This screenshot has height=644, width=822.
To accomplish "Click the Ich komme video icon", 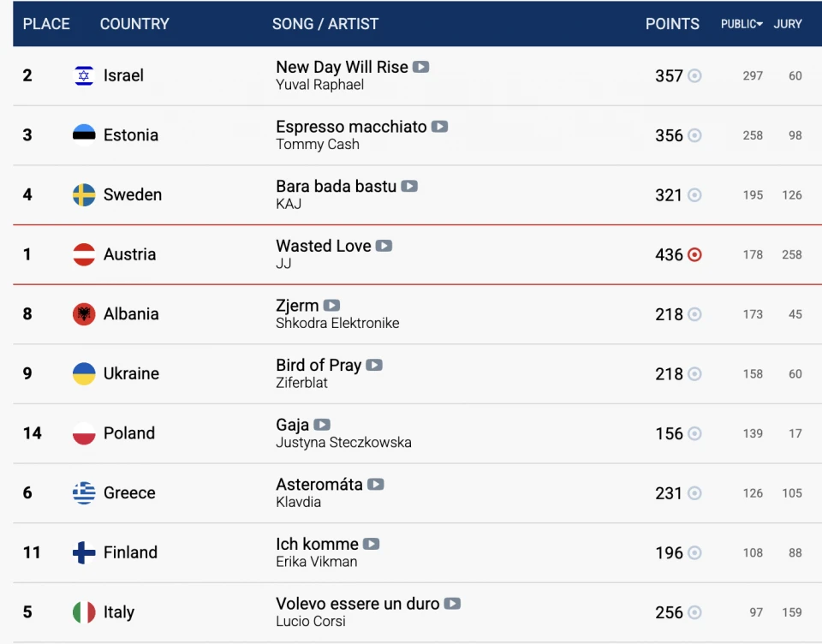I will tap(371, 545).
